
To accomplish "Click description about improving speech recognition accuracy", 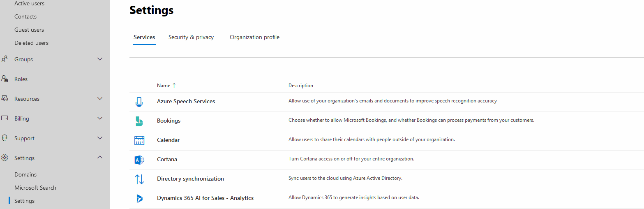I will pyautogui.click(x=392, y=101).
